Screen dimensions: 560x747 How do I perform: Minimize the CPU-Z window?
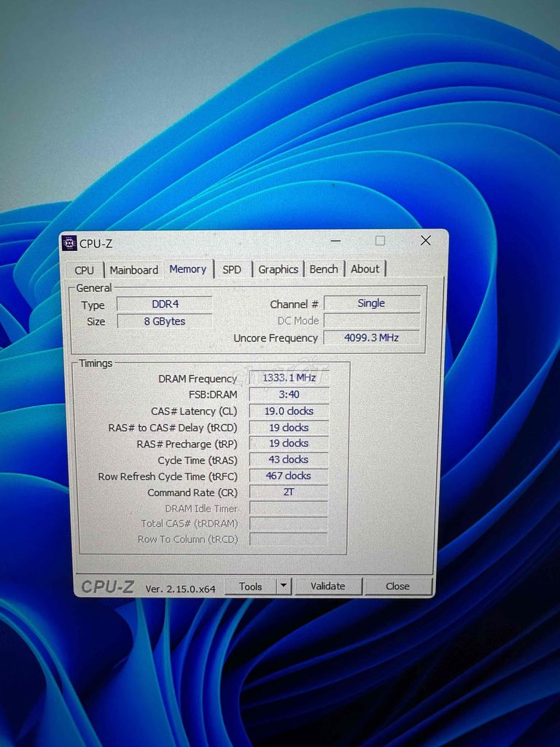(x=335, y=241)
